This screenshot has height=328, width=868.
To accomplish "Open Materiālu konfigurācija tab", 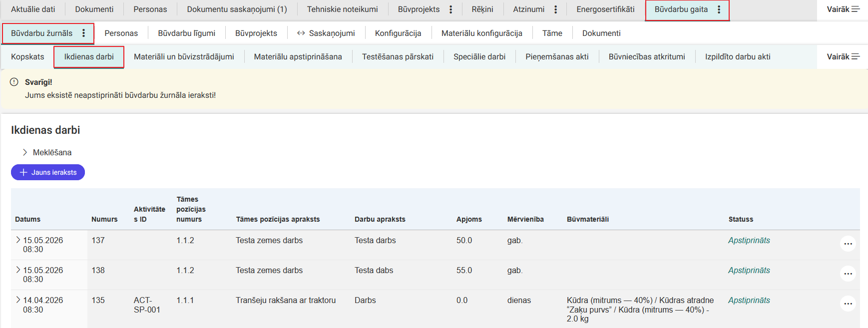I will point(482,33).
